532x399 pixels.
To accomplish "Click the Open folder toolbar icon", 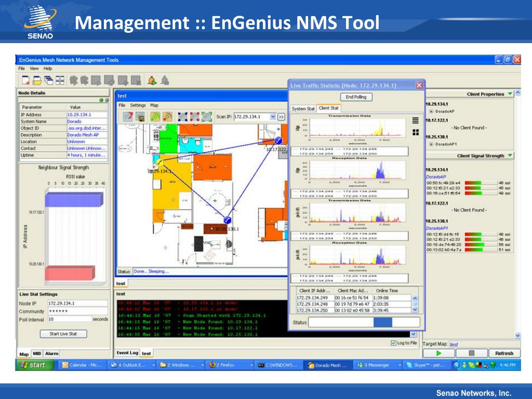I will [x=37, y=81].
